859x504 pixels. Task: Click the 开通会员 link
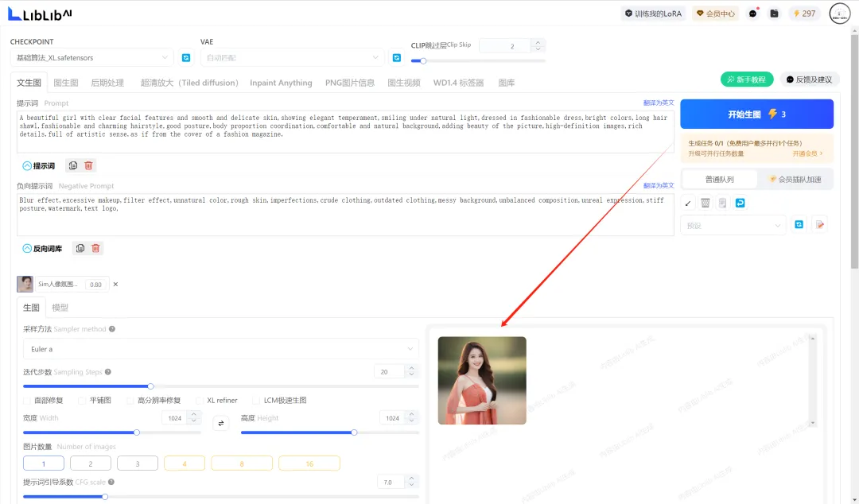pyautogui.click(x=807, y=154)
